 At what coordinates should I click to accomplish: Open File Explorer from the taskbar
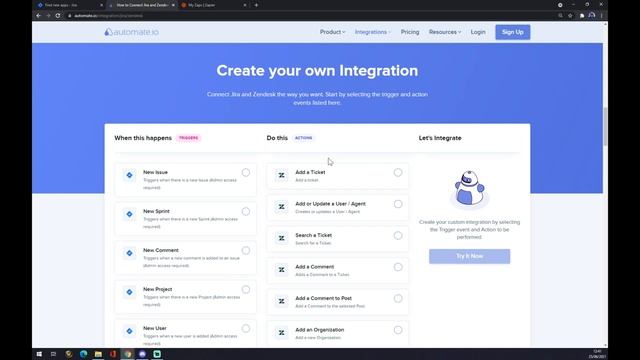pyautogui.click(x=98, y=354)
